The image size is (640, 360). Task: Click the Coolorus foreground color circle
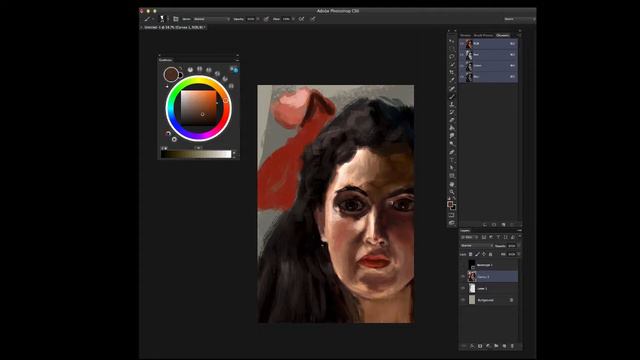pos(171,74)
